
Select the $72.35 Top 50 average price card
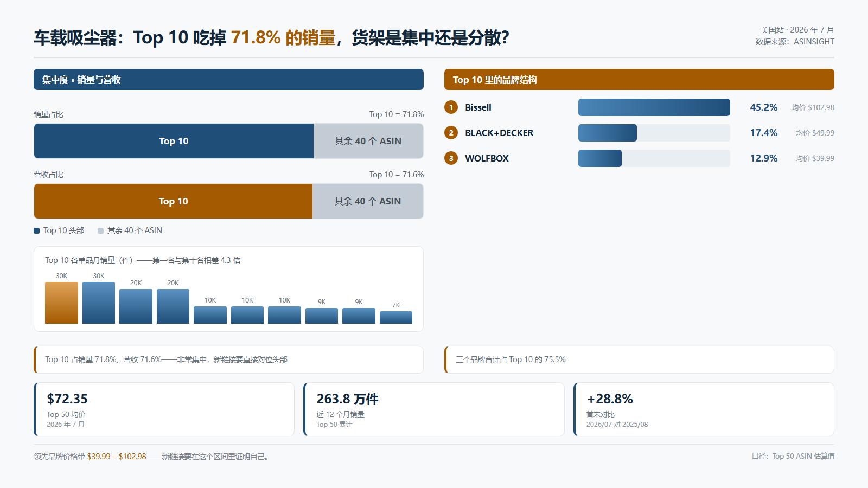[x=164, y=409]
